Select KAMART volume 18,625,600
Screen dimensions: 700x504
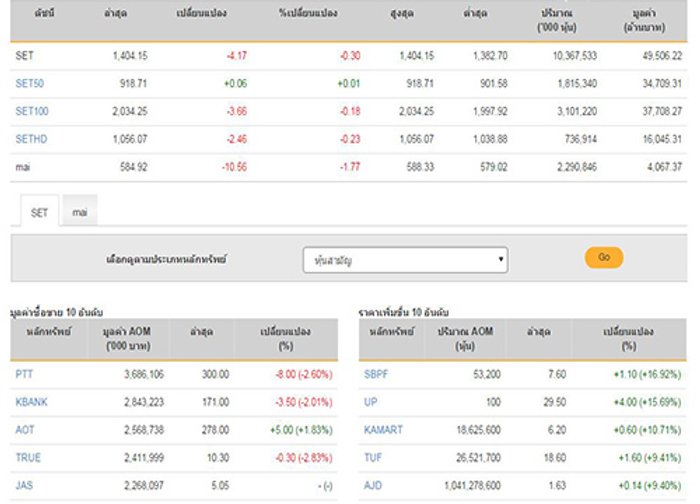479,429
